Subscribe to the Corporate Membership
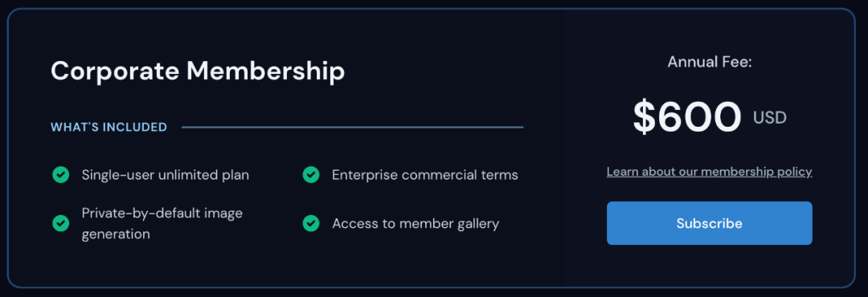The height and width of the screenshot is (297, 868). click(709, 223)
